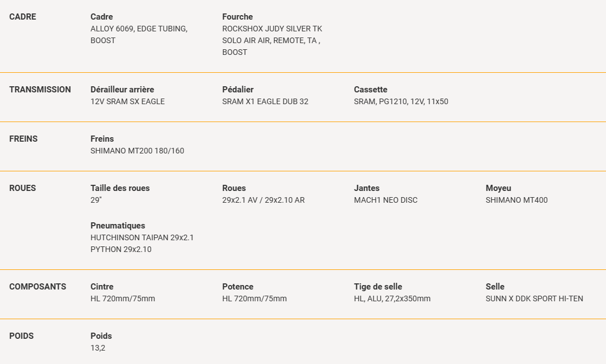Click the TRANSMISSION section heading

point(40,90)
